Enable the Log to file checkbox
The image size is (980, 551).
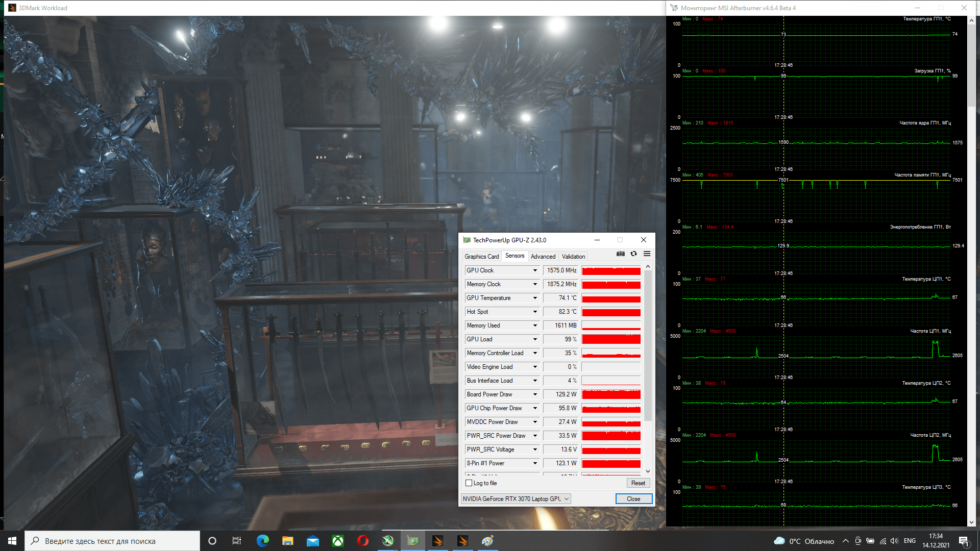(469, 483)
